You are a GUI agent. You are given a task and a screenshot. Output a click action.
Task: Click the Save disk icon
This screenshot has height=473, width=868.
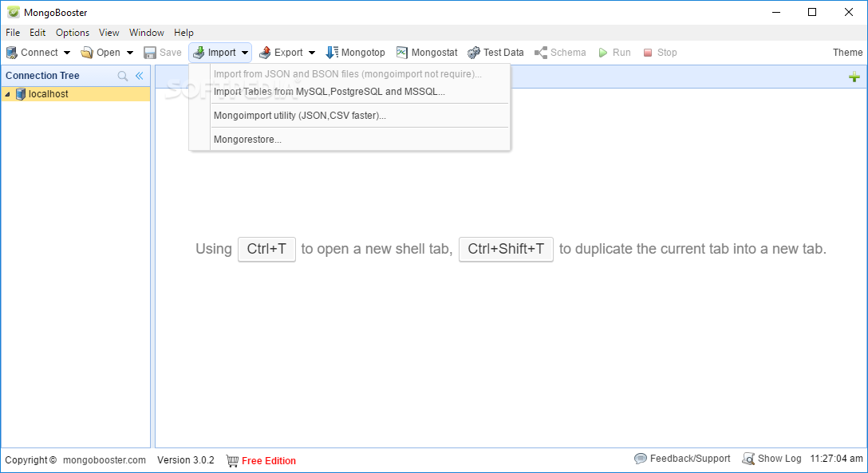coord(149,53)
